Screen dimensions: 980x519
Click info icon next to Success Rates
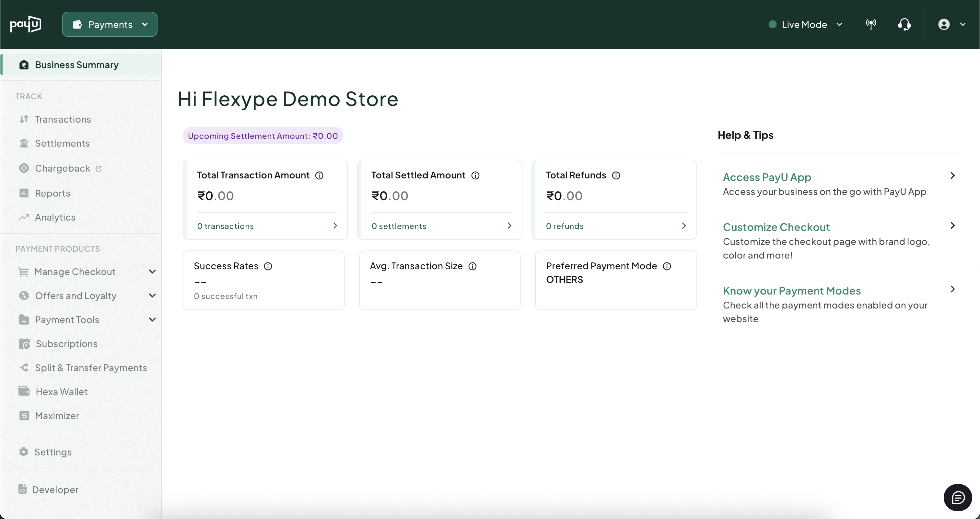268,266
